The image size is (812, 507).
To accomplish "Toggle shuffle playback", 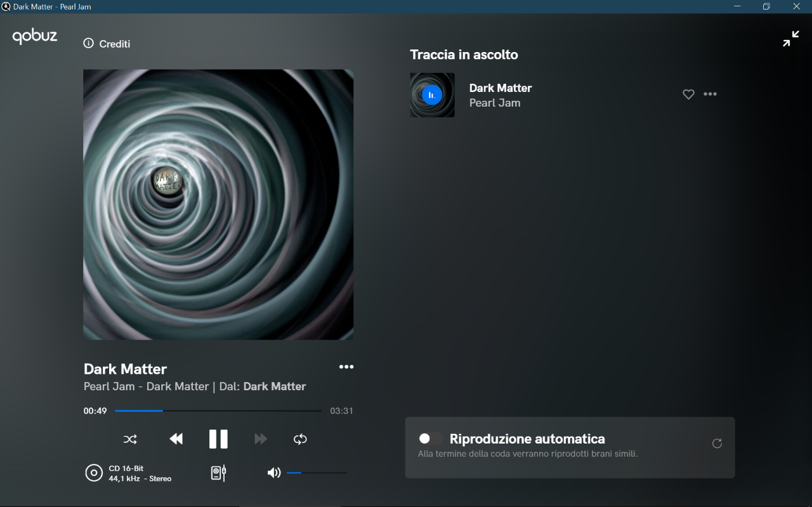I will point(130,439).
